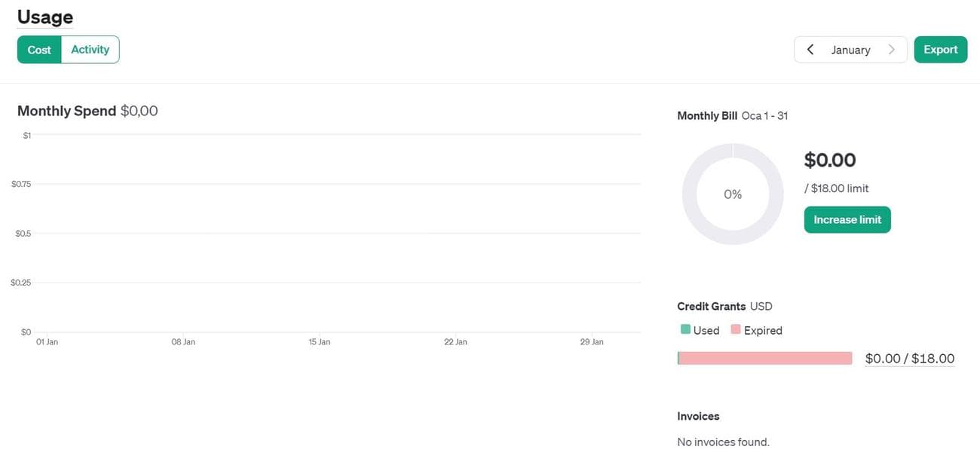Expand the Invoices section

pyautogui.click(x=698, y=415)
